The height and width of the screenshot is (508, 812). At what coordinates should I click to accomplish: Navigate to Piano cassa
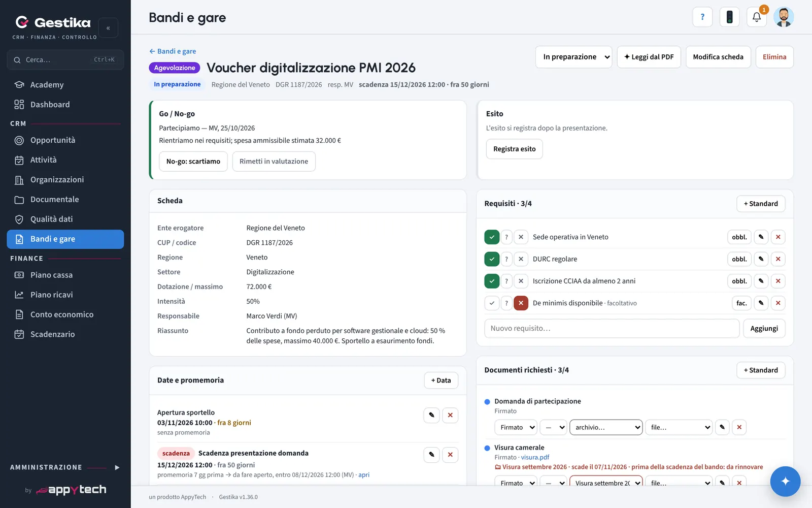[x=65, y=275]
